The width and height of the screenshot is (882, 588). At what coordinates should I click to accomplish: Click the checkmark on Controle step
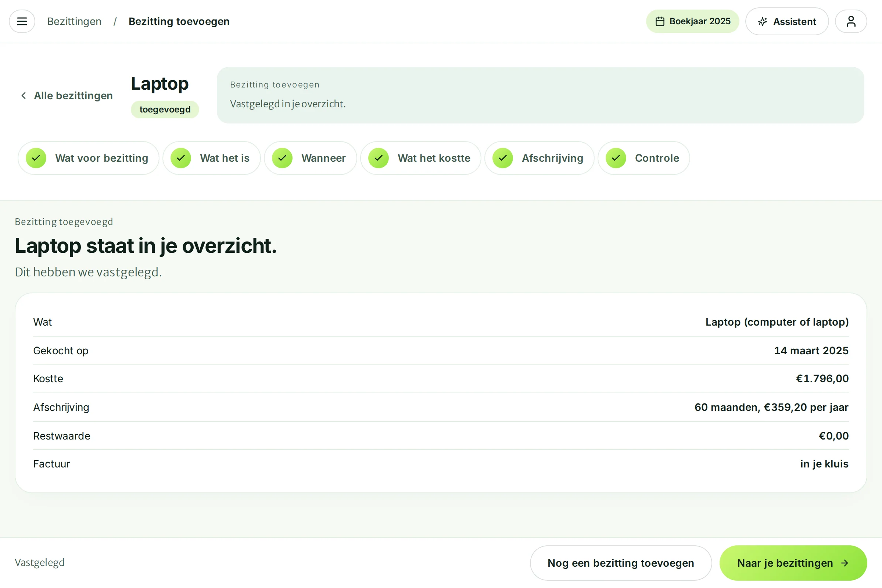(616, 158)
